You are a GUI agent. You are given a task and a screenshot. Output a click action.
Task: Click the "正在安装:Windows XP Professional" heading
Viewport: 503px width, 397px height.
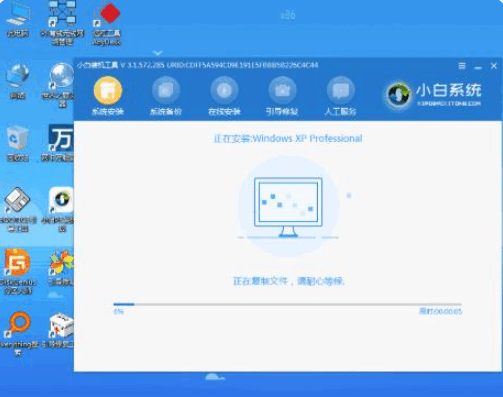[288, 138]
